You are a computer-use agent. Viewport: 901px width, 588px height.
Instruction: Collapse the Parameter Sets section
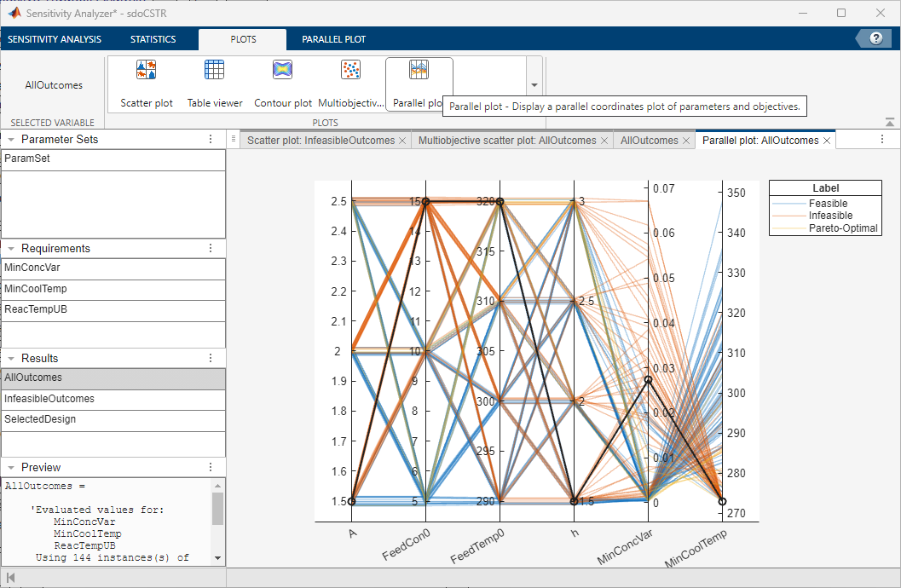pyautogui.click(x=11, y=139)
